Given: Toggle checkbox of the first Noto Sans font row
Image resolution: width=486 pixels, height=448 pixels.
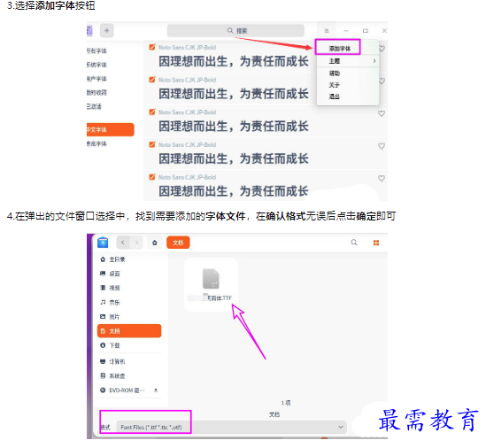Looking at the screenshot, I should coord(152,47).
